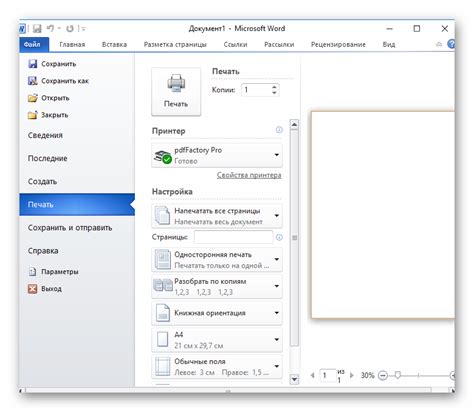Select the highlighted Печать section in sidebar

pyautogui.click(x=77, y=204)
